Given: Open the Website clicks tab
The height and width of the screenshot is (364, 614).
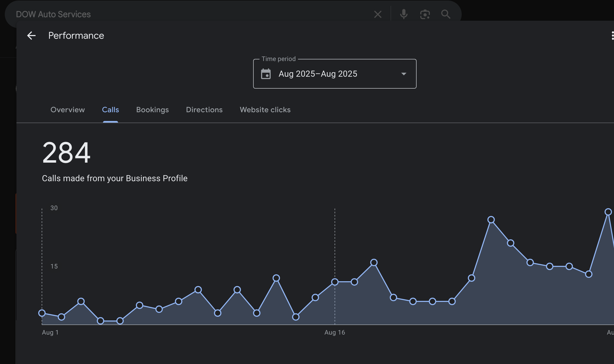Looking at the screenshot, I should [x=265, y=110].
